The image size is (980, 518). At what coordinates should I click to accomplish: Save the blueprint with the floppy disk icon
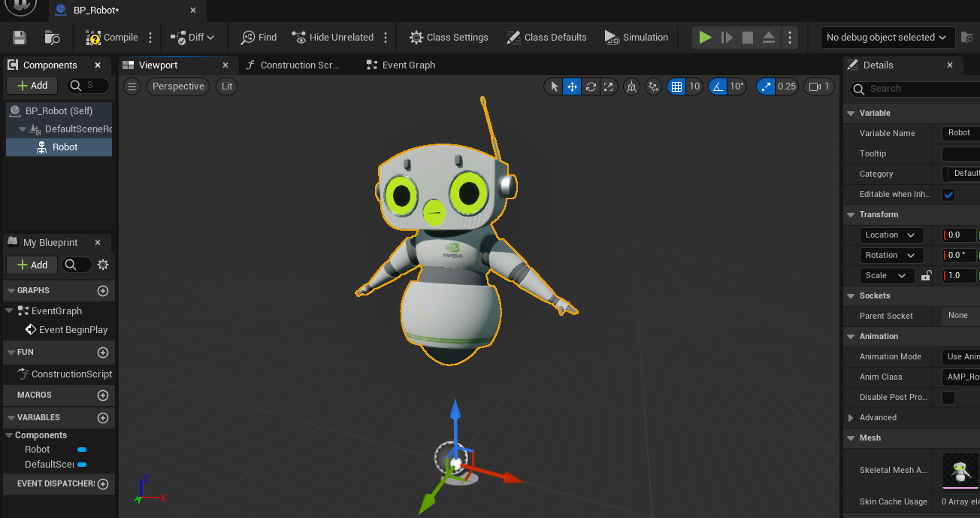point(20,38)
